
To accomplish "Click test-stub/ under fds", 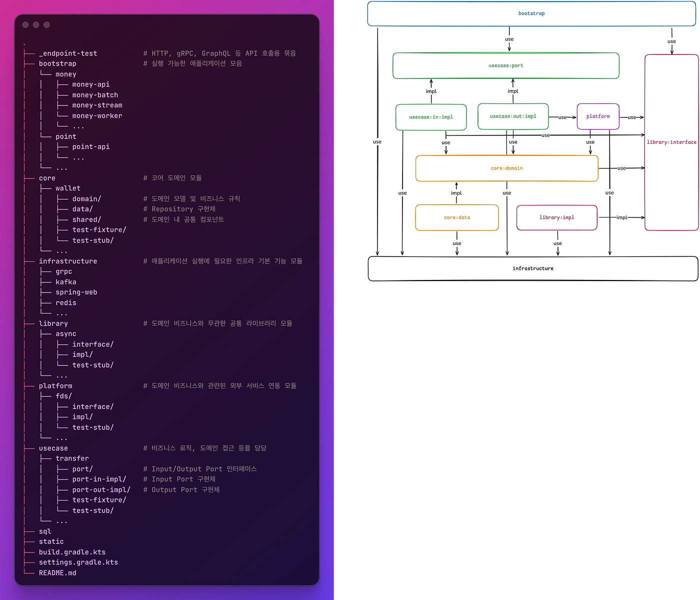I will (x=93, y=427).
